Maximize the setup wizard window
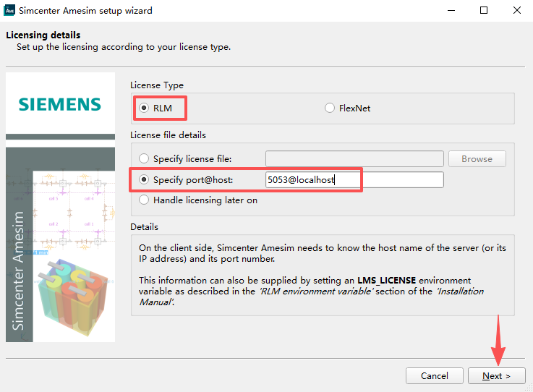Image resolution: width=533 pixels, height=392 pixels. tap(484, 11)
